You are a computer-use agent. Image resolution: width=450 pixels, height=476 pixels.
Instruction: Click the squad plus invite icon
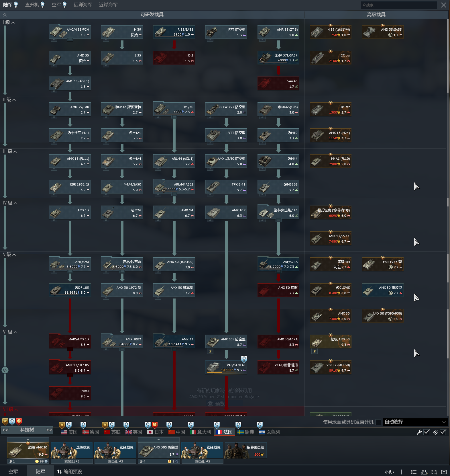tap(402, 472)
